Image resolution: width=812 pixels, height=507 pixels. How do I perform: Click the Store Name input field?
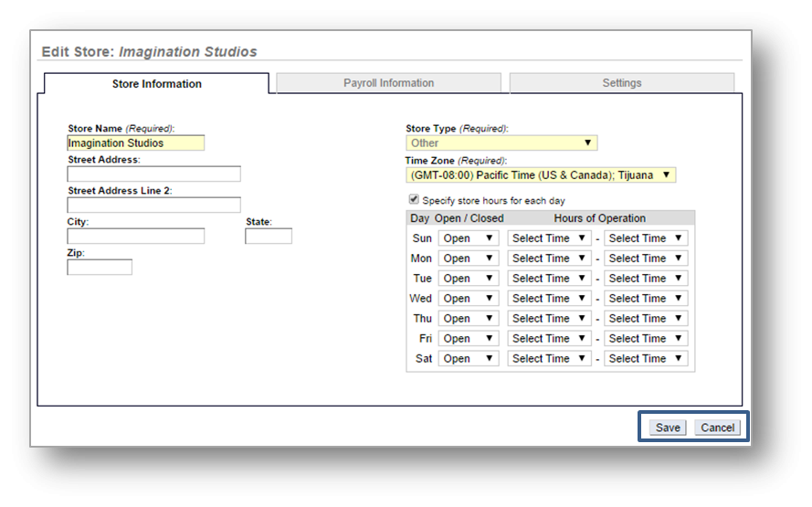pos(136,143)
